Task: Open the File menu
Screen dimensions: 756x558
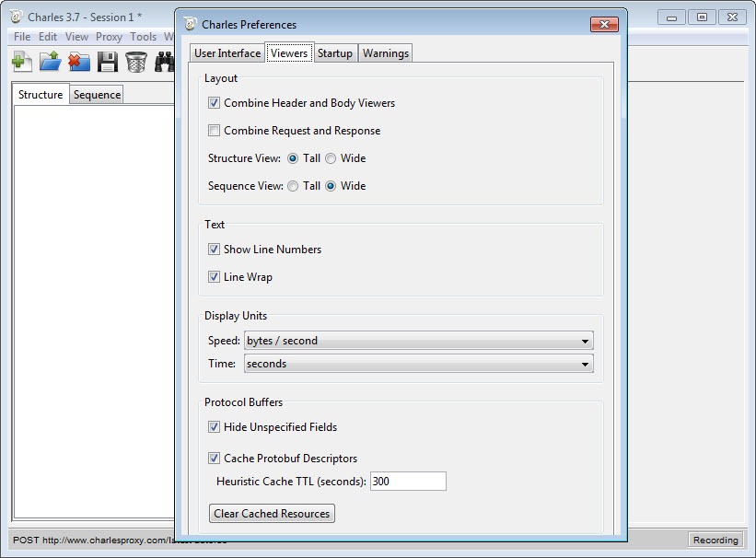Action: (22, 37)
